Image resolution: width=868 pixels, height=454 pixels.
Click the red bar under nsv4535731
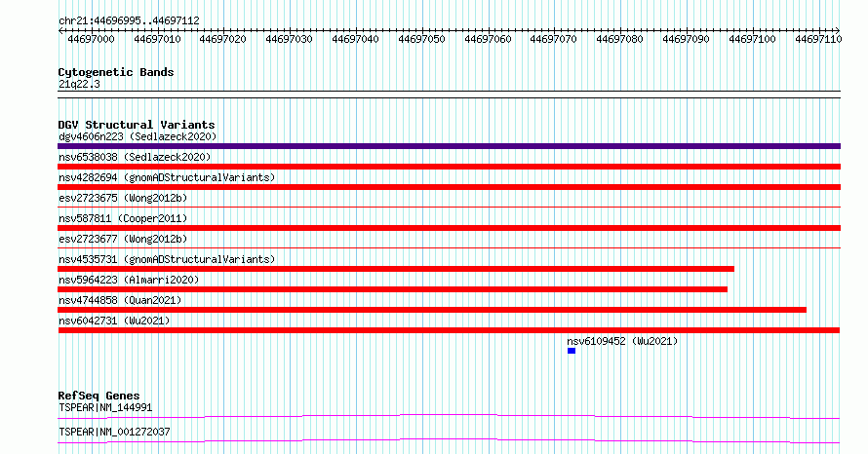coord(396,269)
